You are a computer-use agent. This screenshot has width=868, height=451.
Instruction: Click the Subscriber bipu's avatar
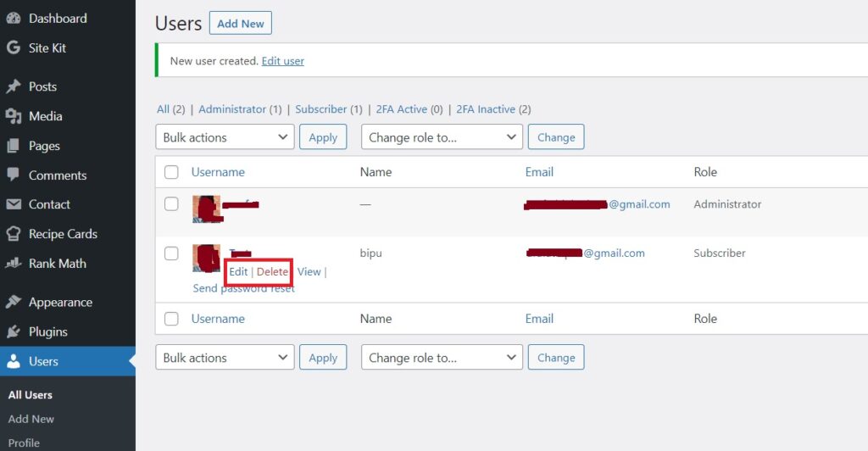pos(207,258)
